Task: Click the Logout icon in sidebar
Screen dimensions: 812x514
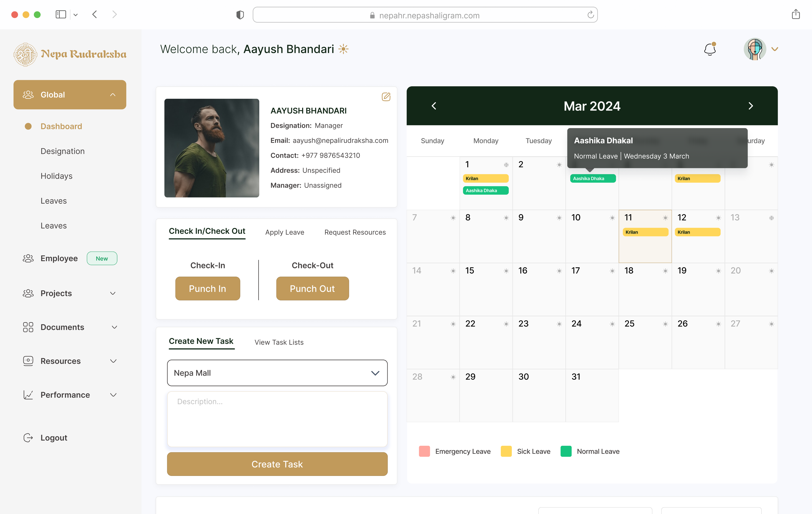Action: tap(28, 438)
